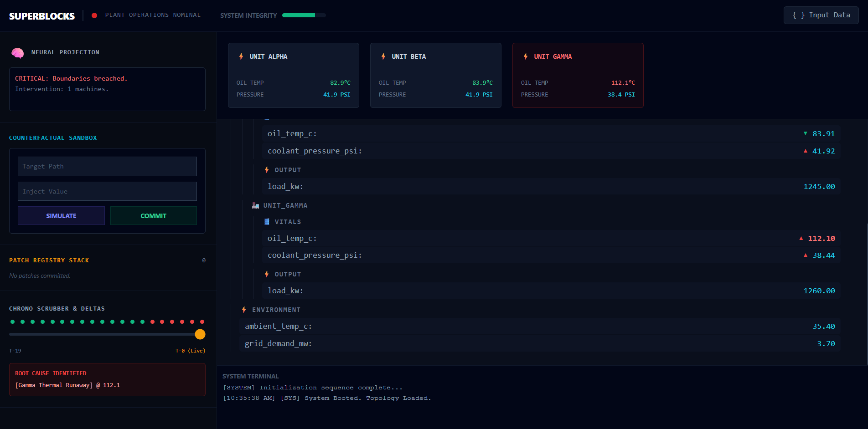Click the 41.9 PSI pressure on Unit Alpha

click(x=336, y=95)
